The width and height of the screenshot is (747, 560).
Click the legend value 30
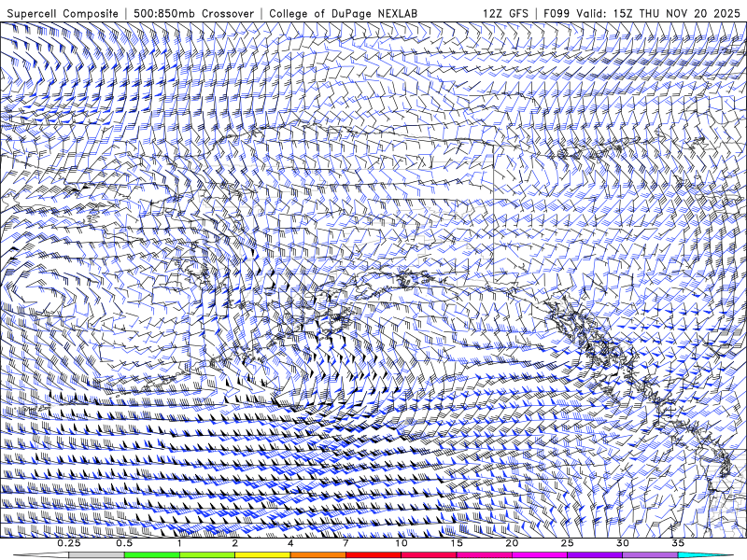click(622, 543)
